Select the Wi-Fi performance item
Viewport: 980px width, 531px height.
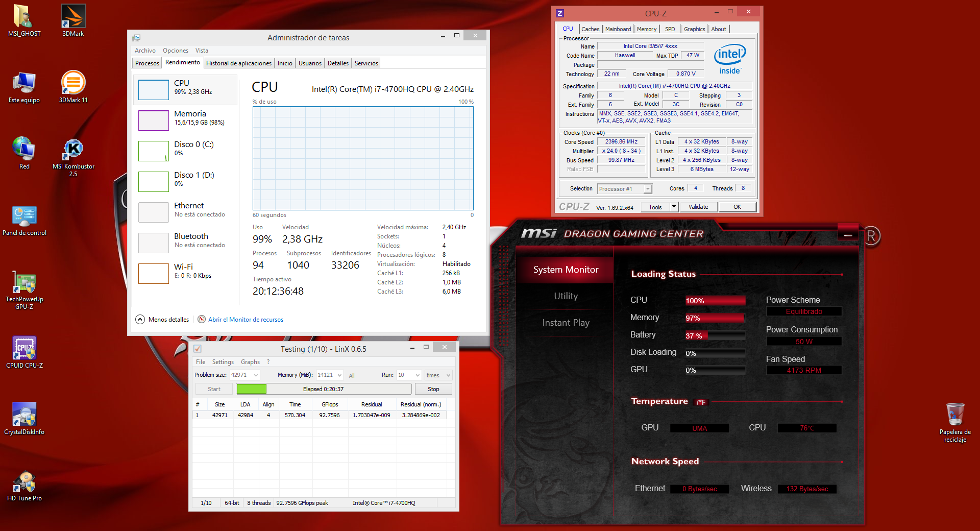[x=186, y=273]
